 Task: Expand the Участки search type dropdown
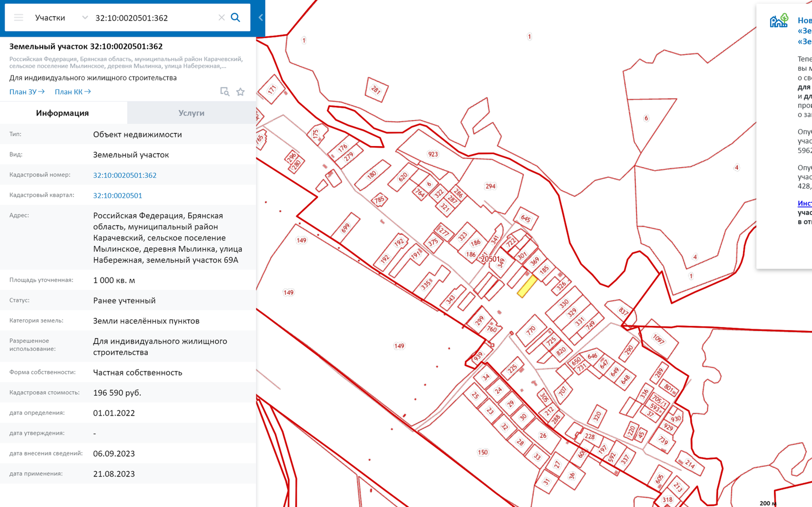click(x=84, y=18)
